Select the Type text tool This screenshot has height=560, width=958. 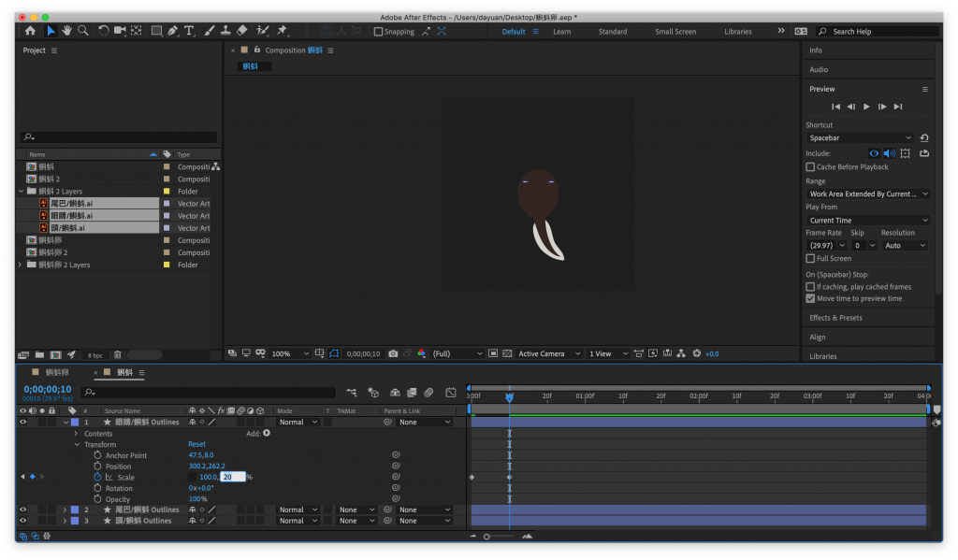[190, 31]
